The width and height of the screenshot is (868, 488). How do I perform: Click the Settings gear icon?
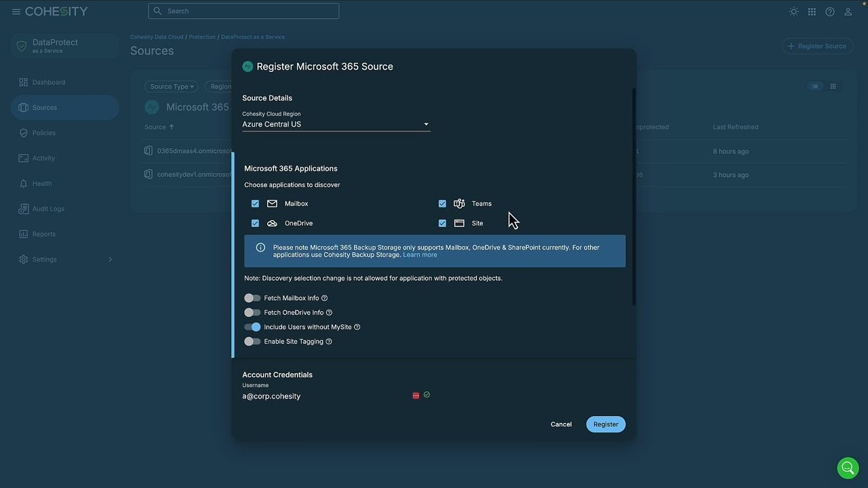(24, 260)
